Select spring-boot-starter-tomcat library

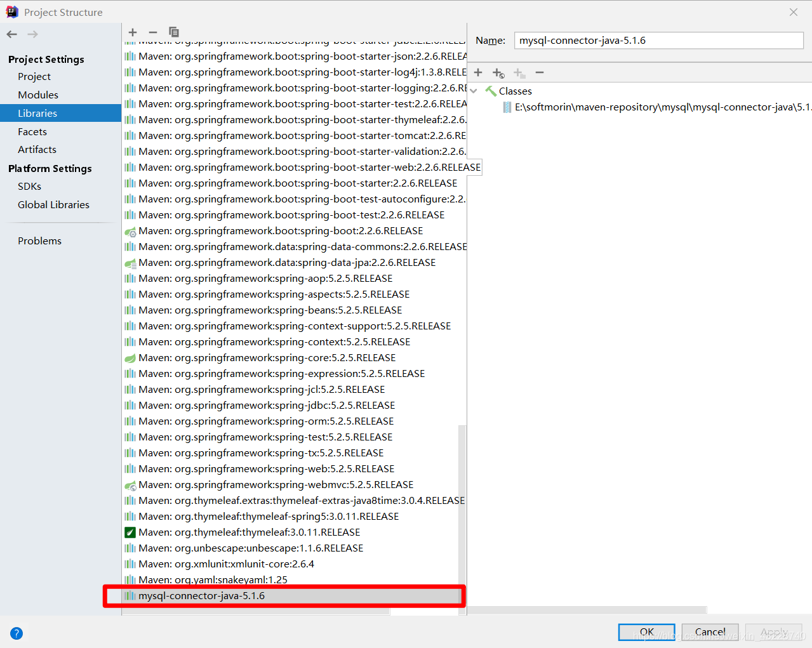[x=294, y=136]
